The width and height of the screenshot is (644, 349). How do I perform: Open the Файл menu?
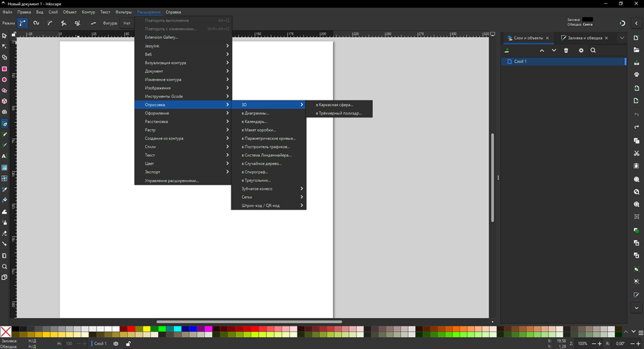coord(7,12)
